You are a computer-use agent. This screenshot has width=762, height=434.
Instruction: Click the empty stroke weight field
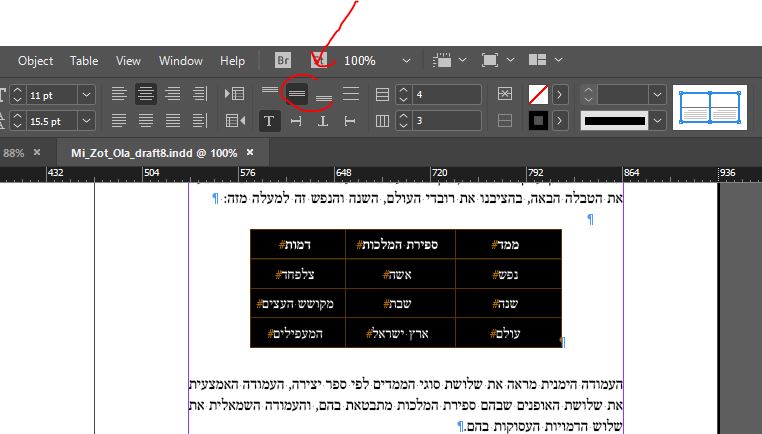[623, 95]
